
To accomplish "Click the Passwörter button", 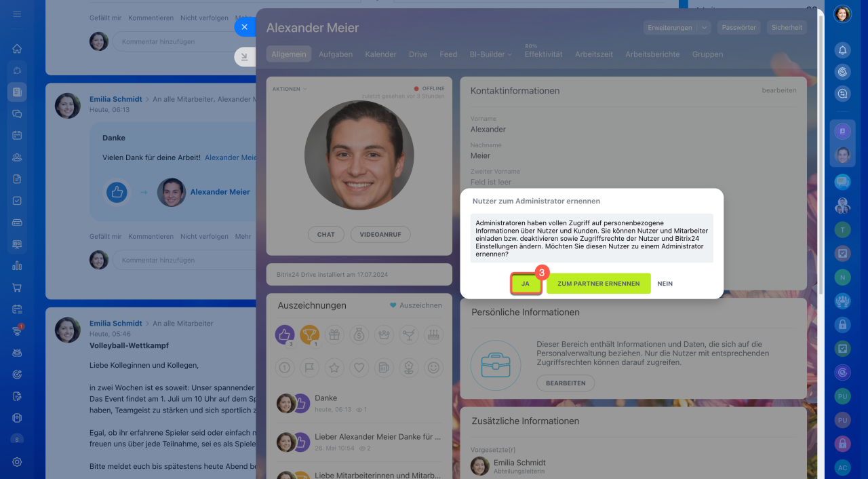I will (x=739, y=28).
